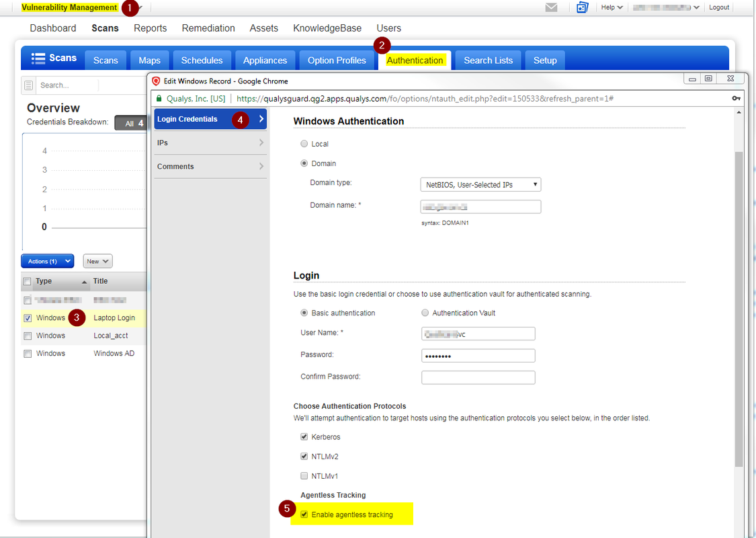Click the Scans list icon on blue bar
756x538 pixels.
tap(38, 59)
